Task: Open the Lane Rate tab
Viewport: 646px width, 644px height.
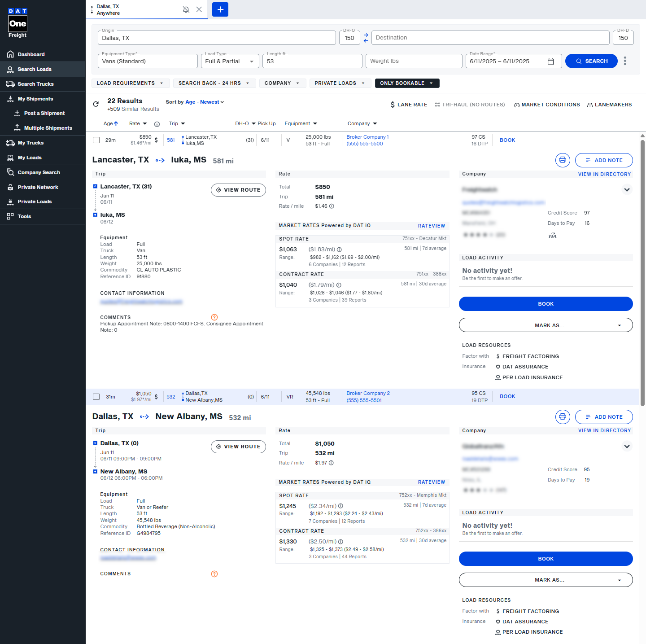Action: click(409, 105)
